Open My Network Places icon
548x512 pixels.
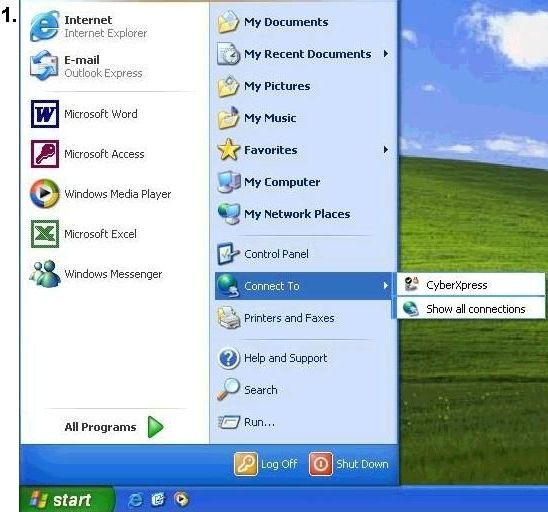[x=228, y=214]
